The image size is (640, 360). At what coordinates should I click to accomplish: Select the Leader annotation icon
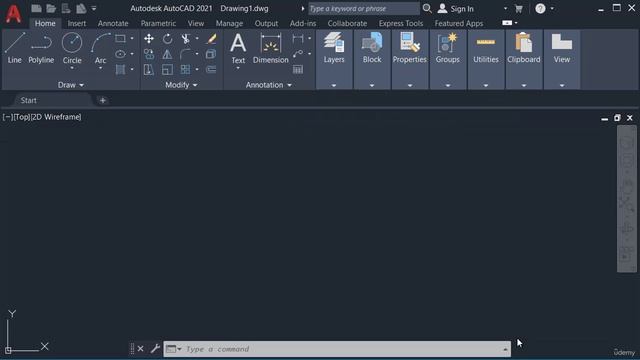(298, 54)
